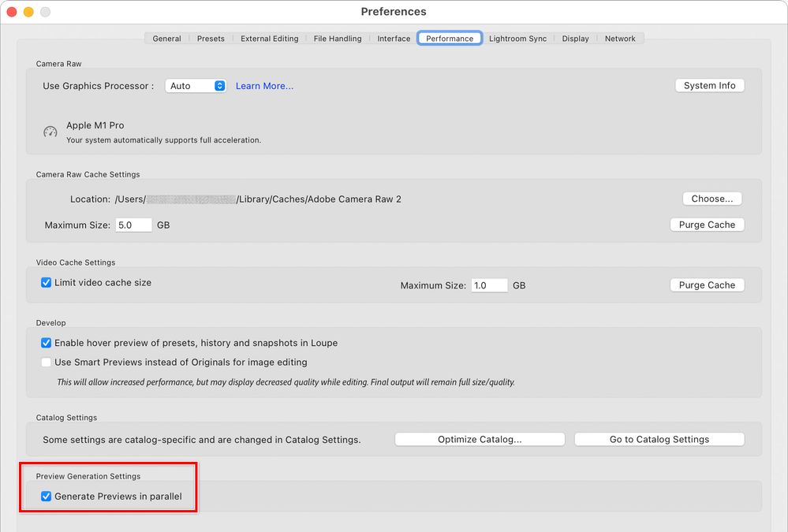Enable Use Smart Previews instead of Originals
This screenshot has height=532, width=788.
click(x=46, y=362)
